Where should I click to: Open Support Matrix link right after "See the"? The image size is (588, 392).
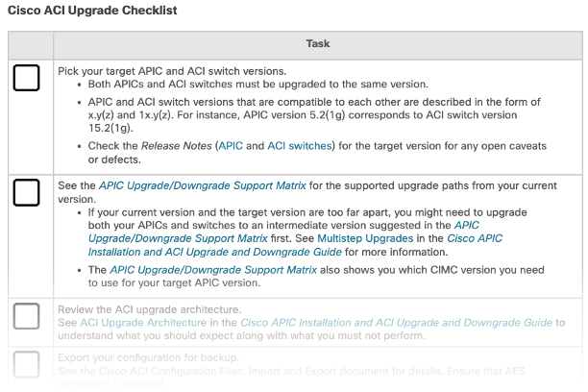point(203,185)
